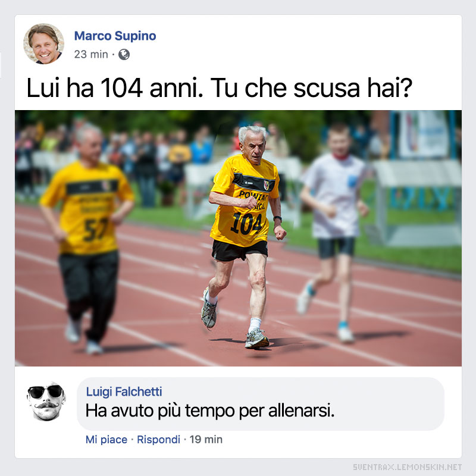Viewport: 476px width, 476px height.
Task: Click Rispondi under the comment
Action: 158,439
